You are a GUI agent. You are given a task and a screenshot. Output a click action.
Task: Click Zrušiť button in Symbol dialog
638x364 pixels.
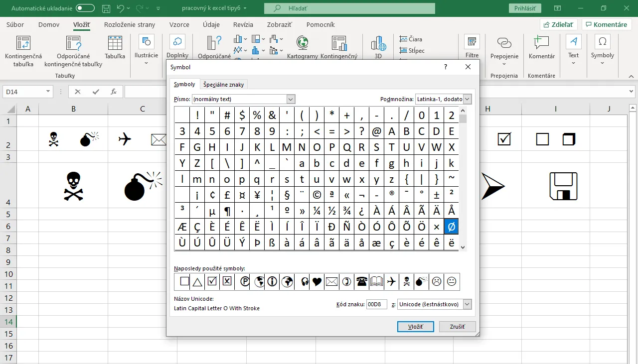(x=457, y=327)
